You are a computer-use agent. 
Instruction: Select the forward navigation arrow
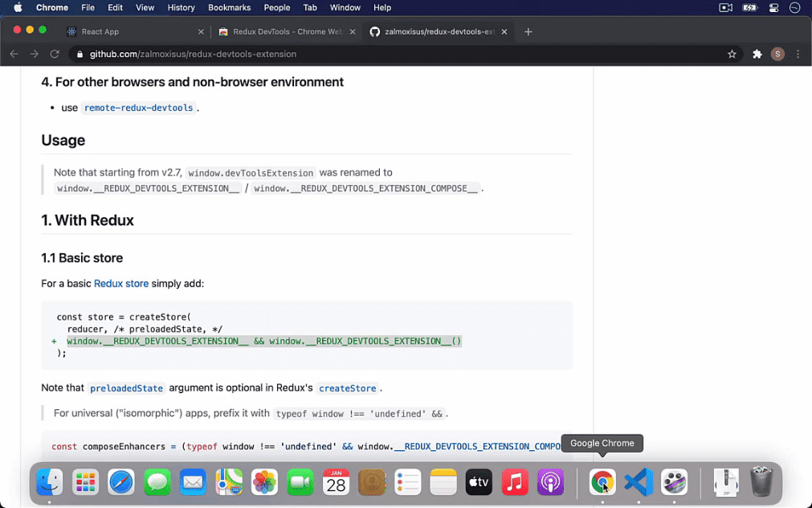click(34, 54)
